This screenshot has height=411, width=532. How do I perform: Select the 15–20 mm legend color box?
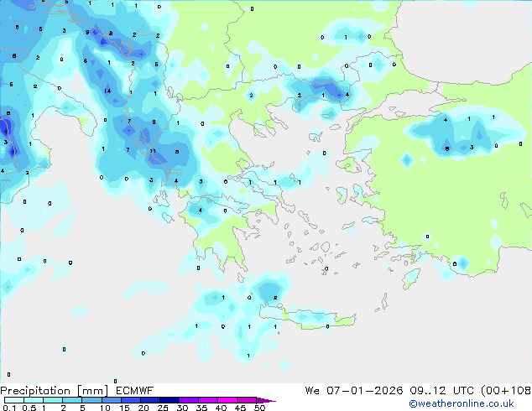(x=131, y=400)
